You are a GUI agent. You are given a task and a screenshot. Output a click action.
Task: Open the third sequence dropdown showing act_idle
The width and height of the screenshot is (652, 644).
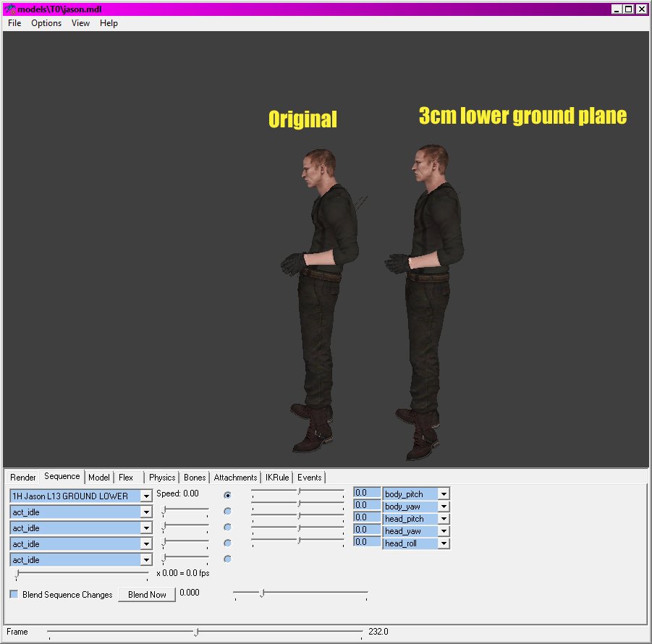(146, 528)
